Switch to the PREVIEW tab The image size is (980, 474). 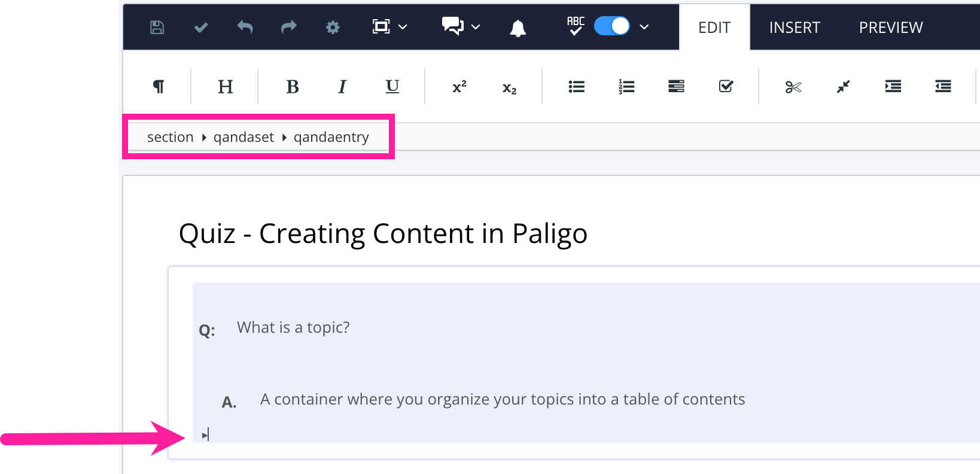pos(891,28)
